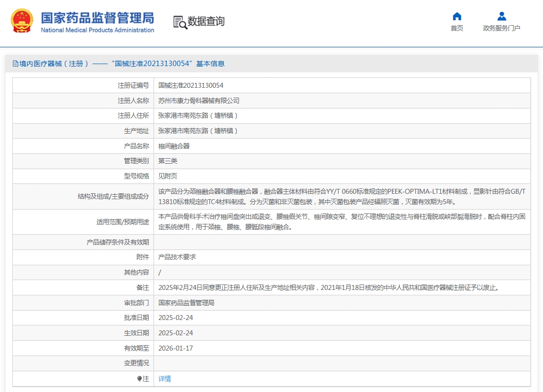
Task: Select the address value in 注册人住所 row
Action: (x=198, y=115)
